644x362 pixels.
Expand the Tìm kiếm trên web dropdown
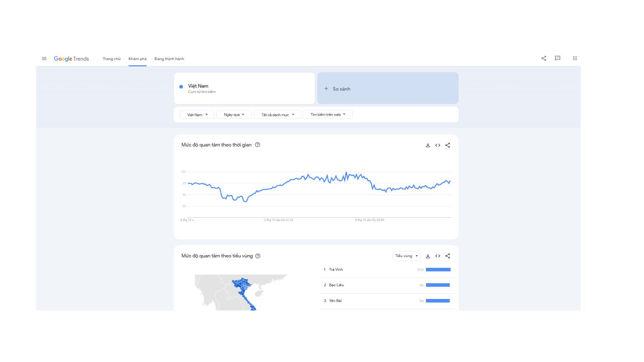click(x=328, y=115)
